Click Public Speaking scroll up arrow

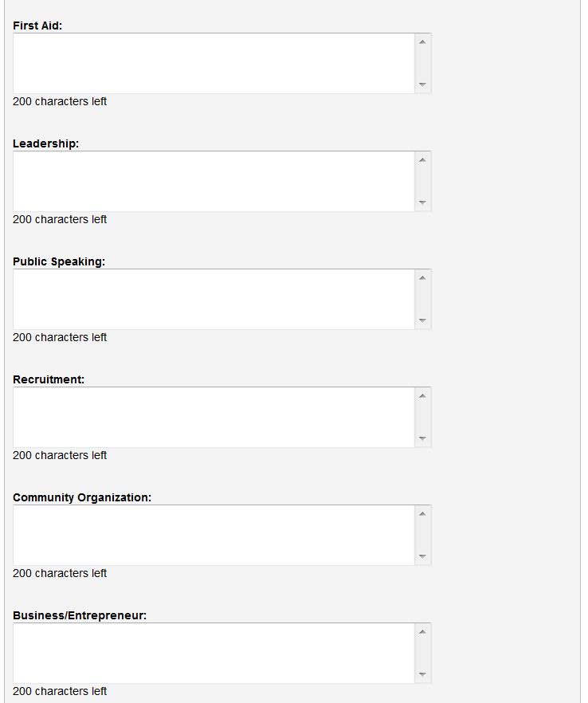pos(422,277)
